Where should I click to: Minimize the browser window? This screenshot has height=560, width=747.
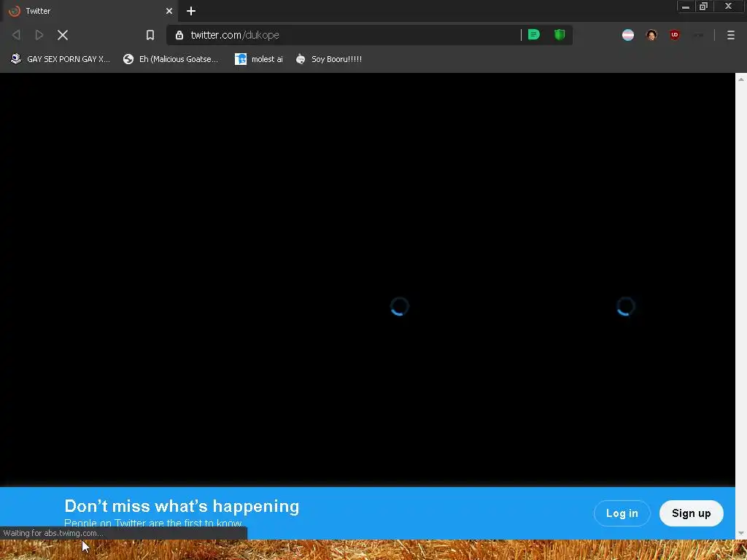[x=686, y=7]
